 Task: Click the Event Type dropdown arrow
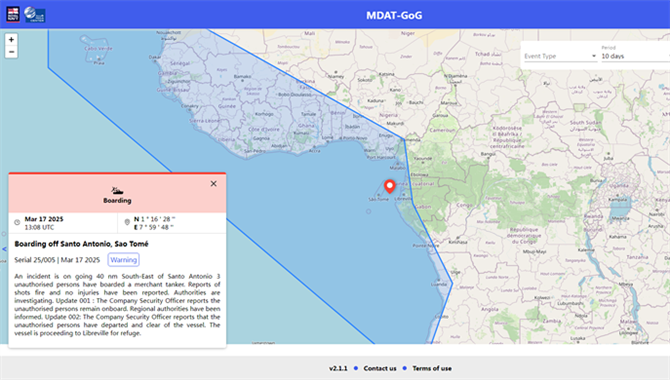click(594, 56)
